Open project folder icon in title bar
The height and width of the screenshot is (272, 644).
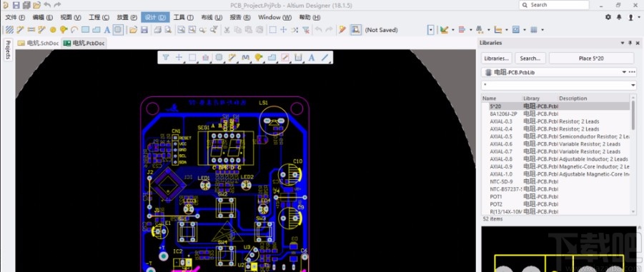(x=36, y=5)
